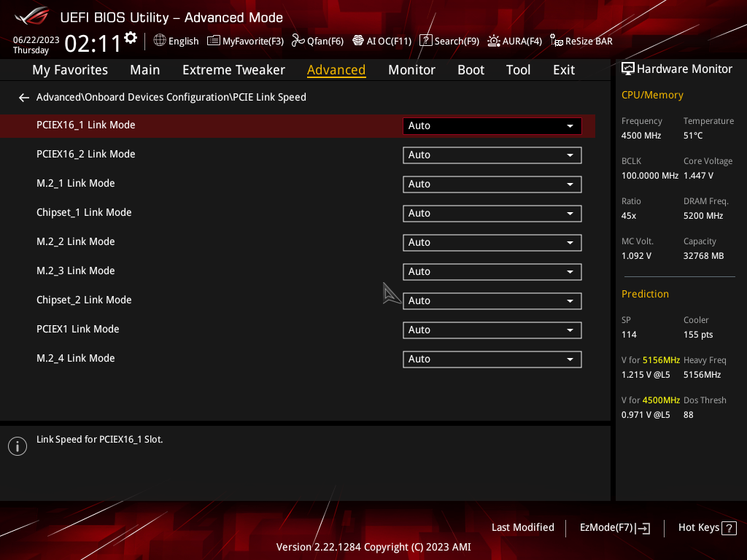Switch to EzMode(F7) text button
Viewport: 747px width, 560px height.
[x=606, y=528]
